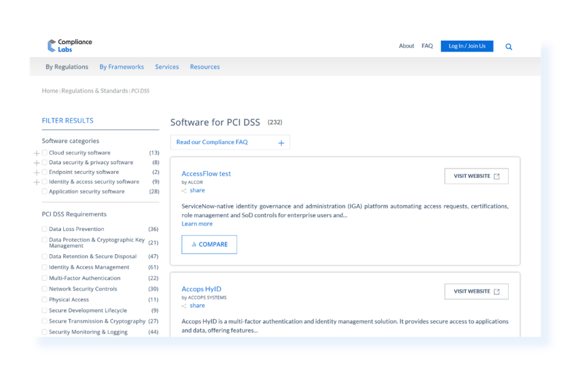The height and width of the screenshot is (392, 588).
Task: Click the plus icon on Compliance FAQ
Action: click(x=281, y=143)
